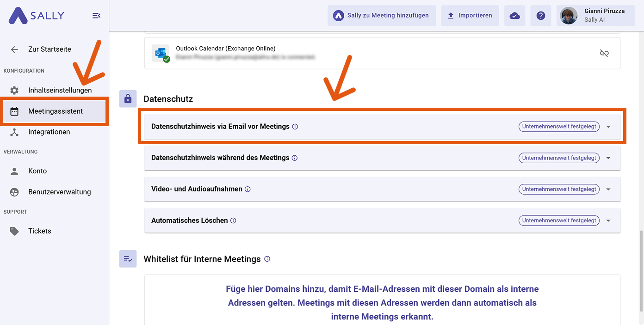Return via Zur Startseite link
The width and height of the screenshot is (644, 325).
[x=50, y=49]
